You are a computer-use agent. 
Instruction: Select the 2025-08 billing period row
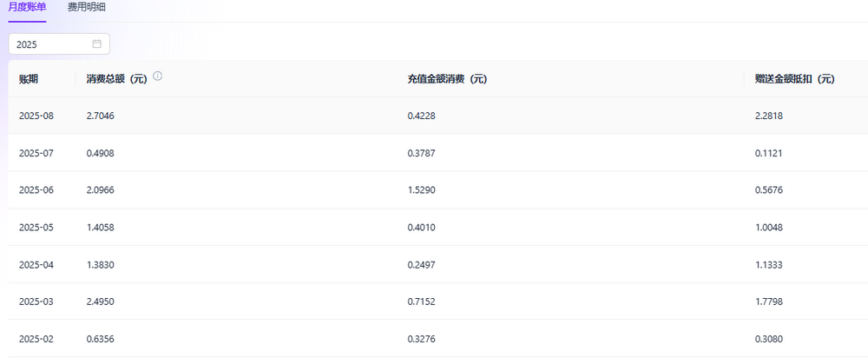(x=36, y=116)
